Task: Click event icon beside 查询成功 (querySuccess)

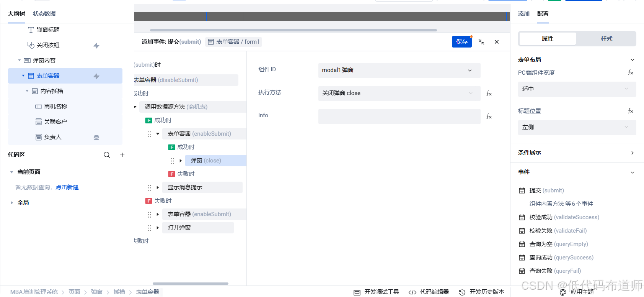Action: [x=522, y=258]
